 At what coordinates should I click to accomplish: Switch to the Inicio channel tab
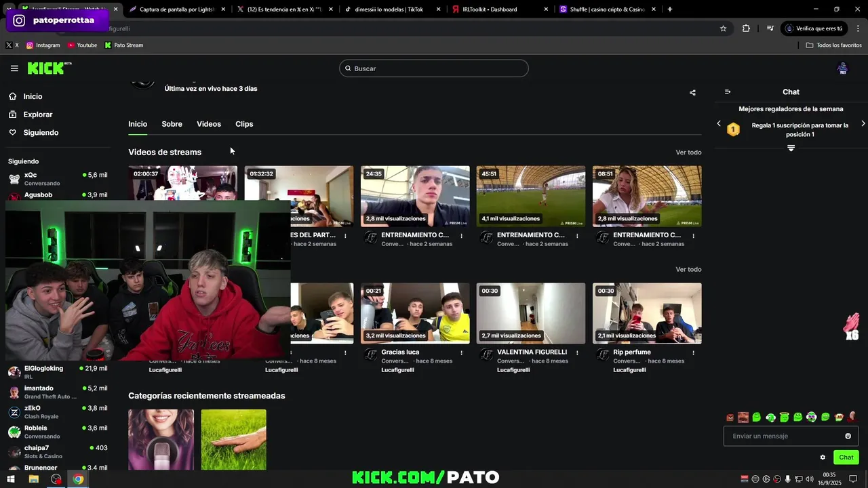(x=138, y=124)
